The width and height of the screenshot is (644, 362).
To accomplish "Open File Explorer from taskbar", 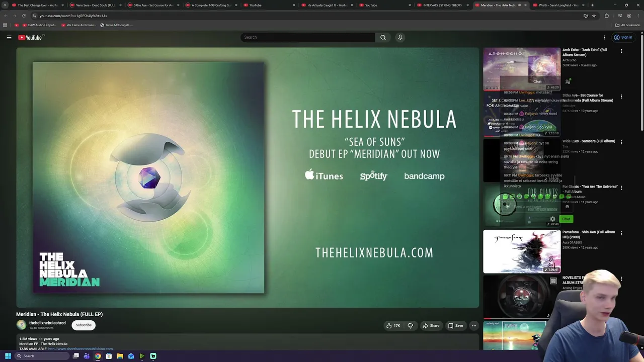I will click(120, 356).
